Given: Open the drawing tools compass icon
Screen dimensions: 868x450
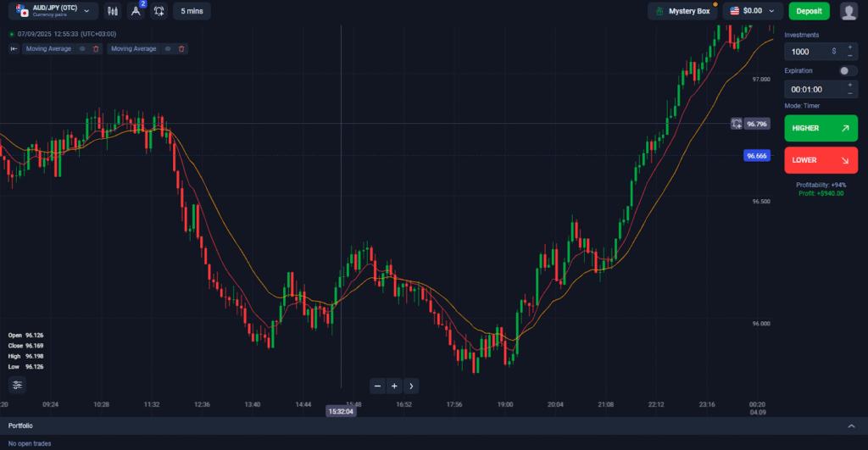Looking at the screenshot, I should point(136,11).
